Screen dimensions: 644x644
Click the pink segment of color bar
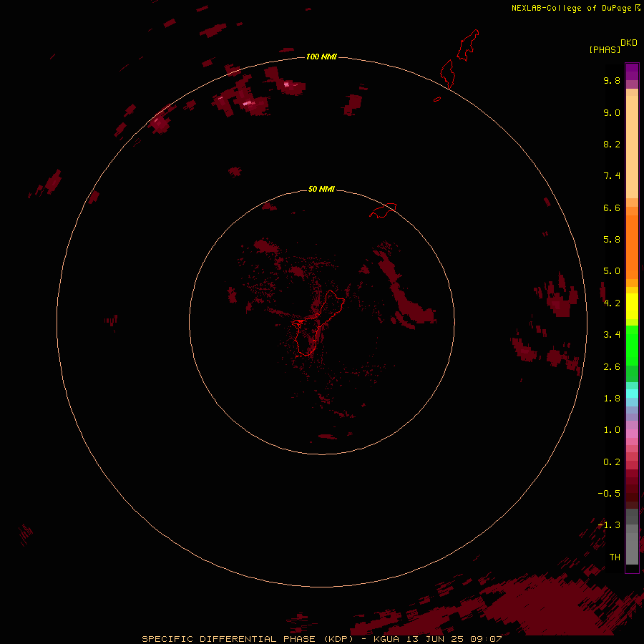pos(632,434)
